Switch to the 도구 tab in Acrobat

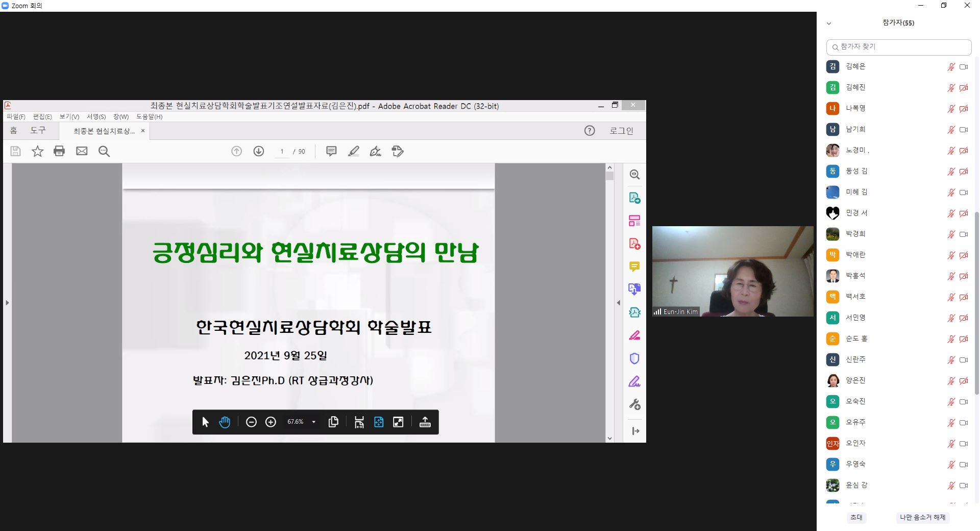(38, 131)
